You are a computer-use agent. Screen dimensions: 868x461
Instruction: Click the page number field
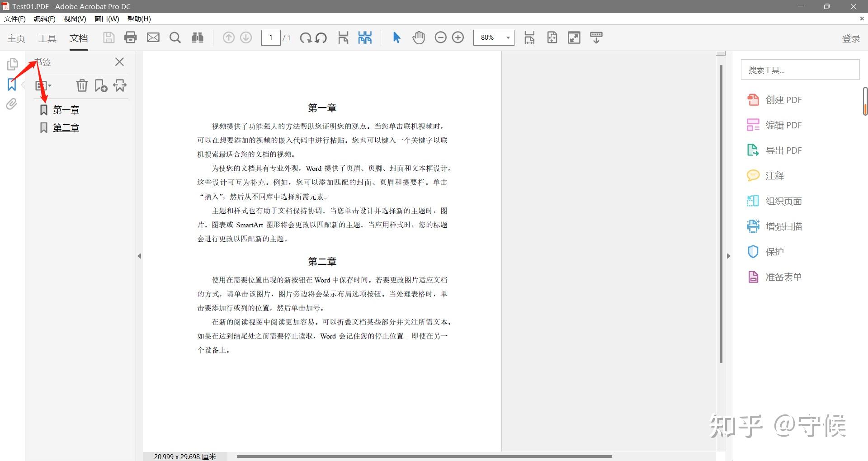(271, 38)
